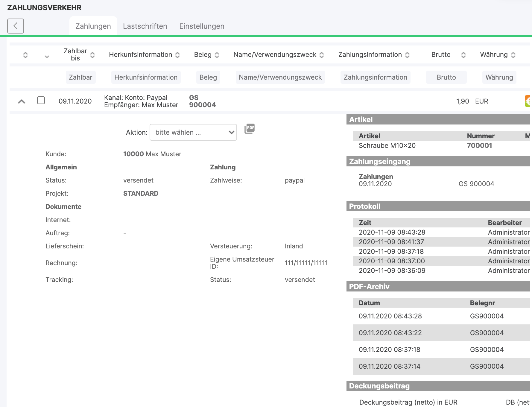Sort by Beleg column arrows
The image size is (532, 407).
click(x=217, y=55)
